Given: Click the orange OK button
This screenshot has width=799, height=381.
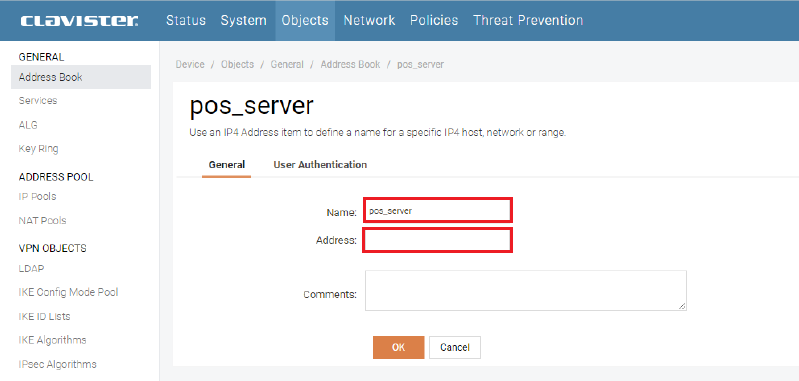Looking at the screenshot, I should tap(398, 347).
